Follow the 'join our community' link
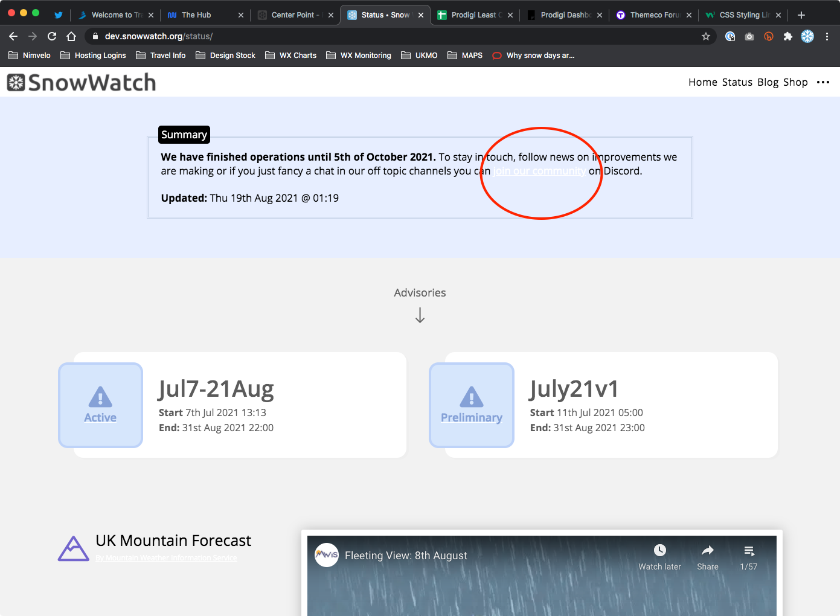Viewport: 840px width, 616px height. (x=539, y=171)
